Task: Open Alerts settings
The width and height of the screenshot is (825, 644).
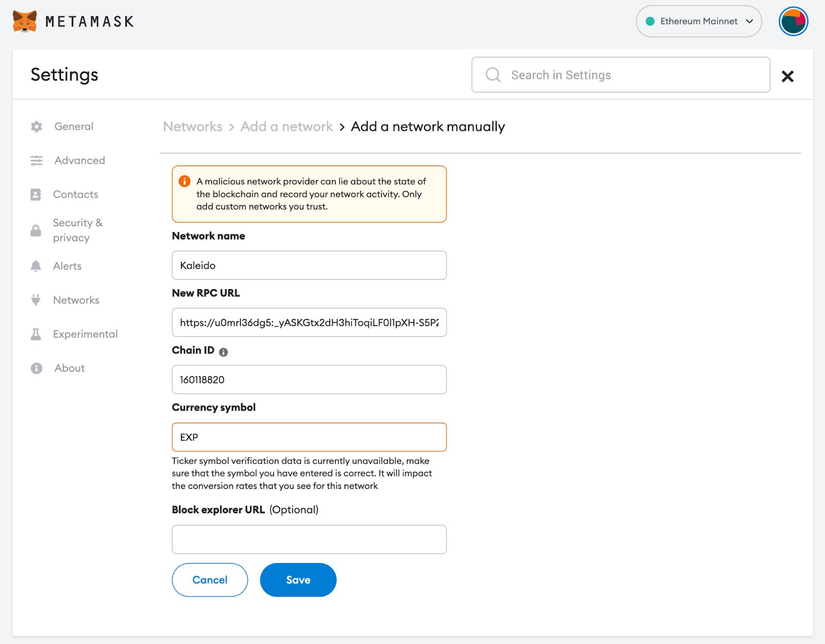Action: click(x=67, y=266)
